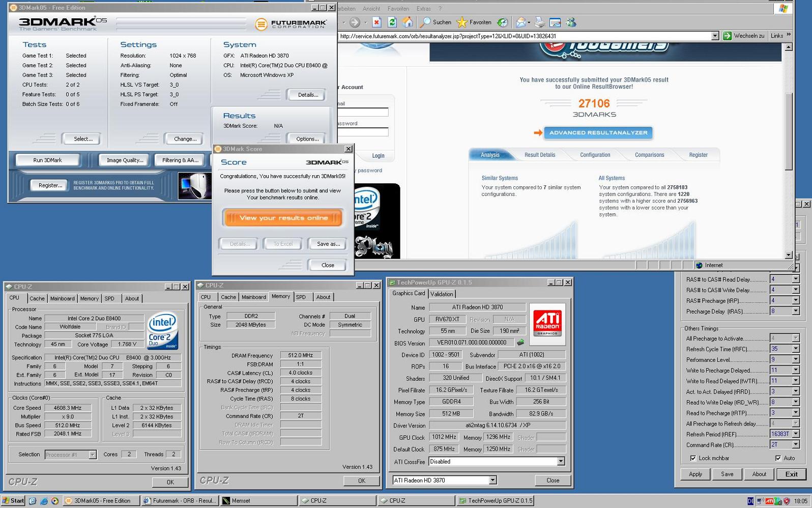Open the Refresh Period (tREF) dropdown
Image resolution: width=812 pixels, height=508 pixels.
(795, 434)
